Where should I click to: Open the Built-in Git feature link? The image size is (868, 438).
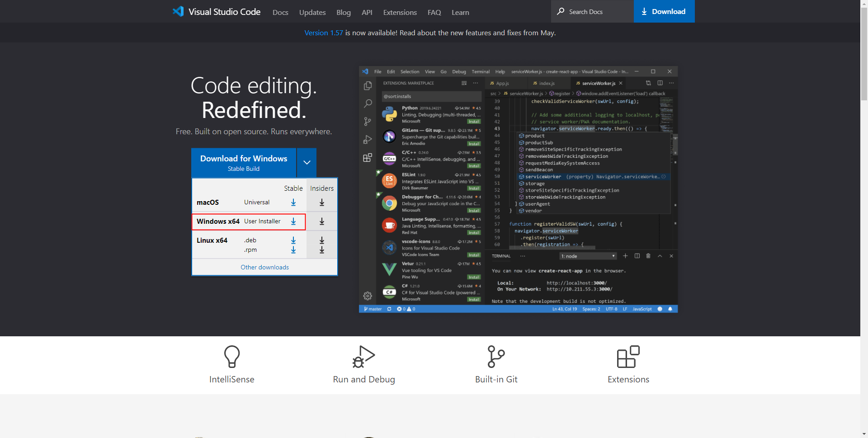point(496,380)
